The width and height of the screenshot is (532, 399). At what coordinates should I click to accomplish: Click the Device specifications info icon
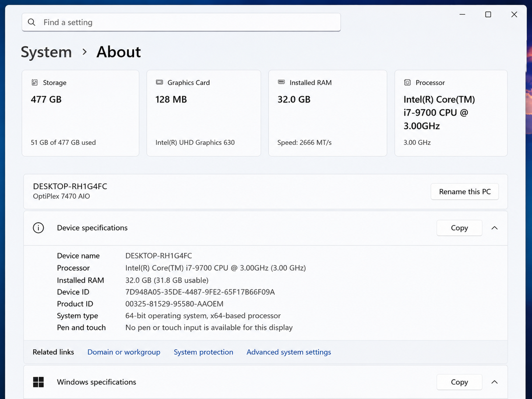[x=38, y=228]
